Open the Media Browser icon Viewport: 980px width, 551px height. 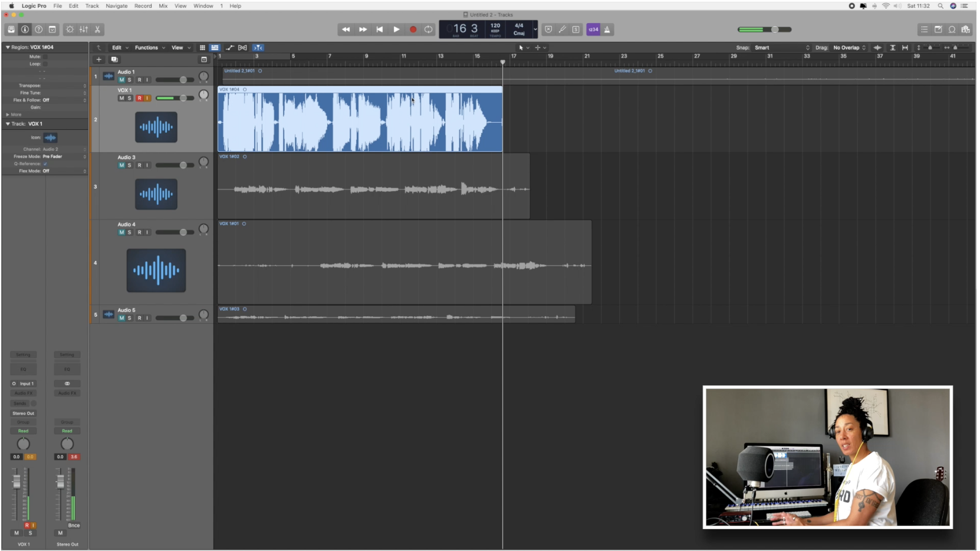pos(965,29)
